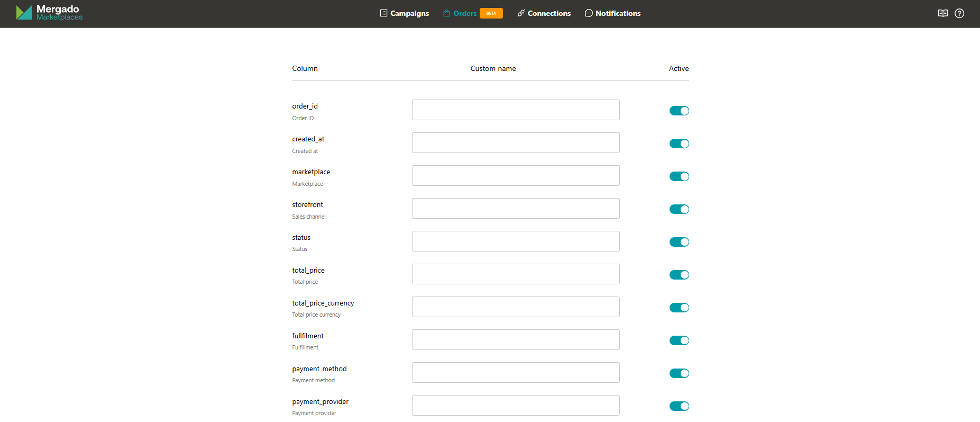Toggle the status column active switch
Image resolution: width=980 pixels, height=422 pixels.
(679, 242)
